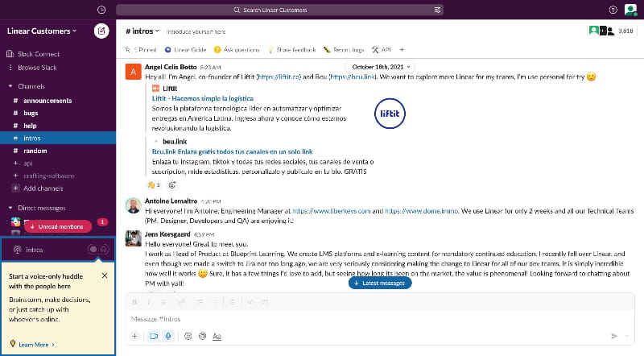Open the help question mark icon

613,10
